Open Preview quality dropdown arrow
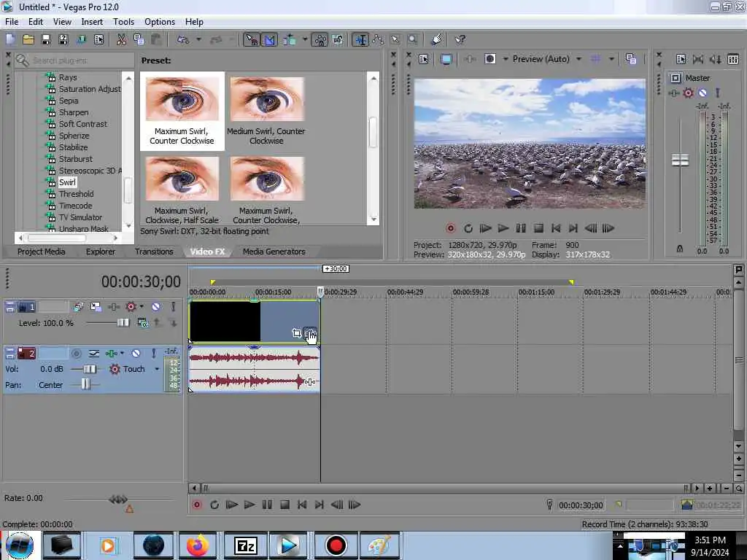747x560 pixels. (578, 59)
